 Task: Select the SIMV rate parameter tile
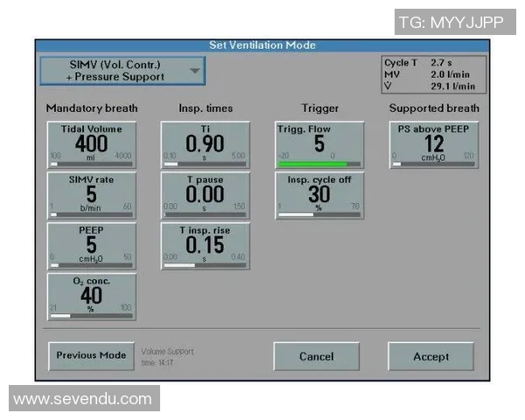(91, 194)
